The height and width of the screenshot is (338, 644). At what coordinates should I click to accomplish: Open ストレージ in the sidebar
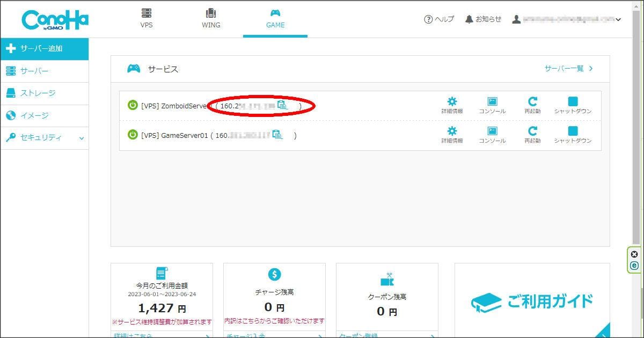[x=45, y=93]
